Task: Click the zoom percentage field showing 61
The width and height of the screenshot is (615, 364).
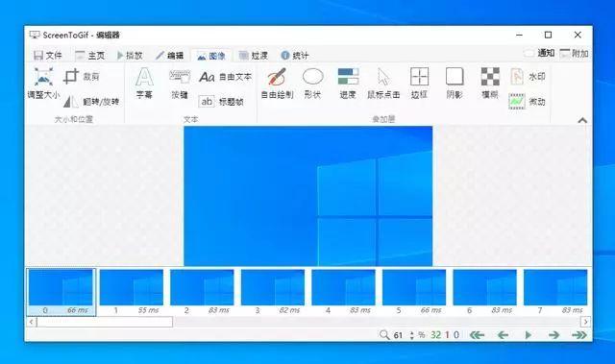Action: point(399,335)
